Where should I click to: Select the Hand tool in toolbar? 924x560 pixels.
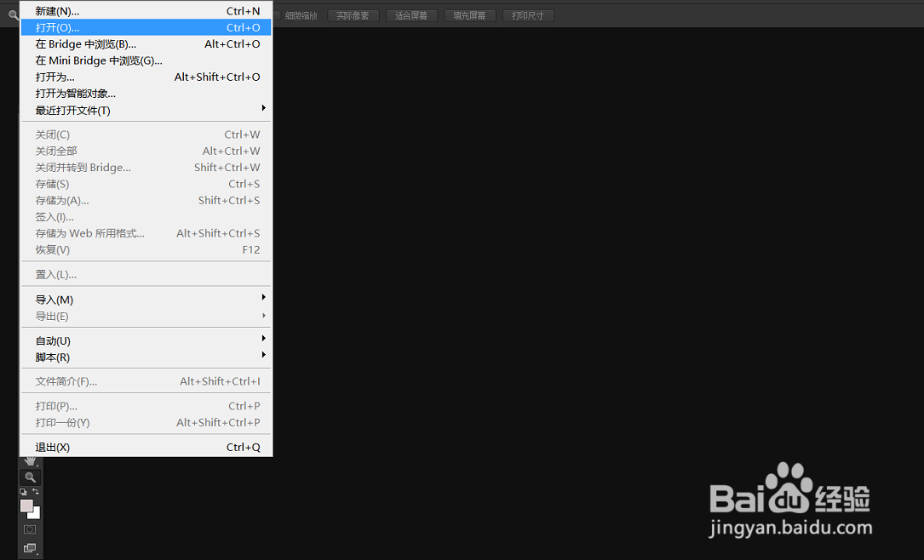pos(30,461)
